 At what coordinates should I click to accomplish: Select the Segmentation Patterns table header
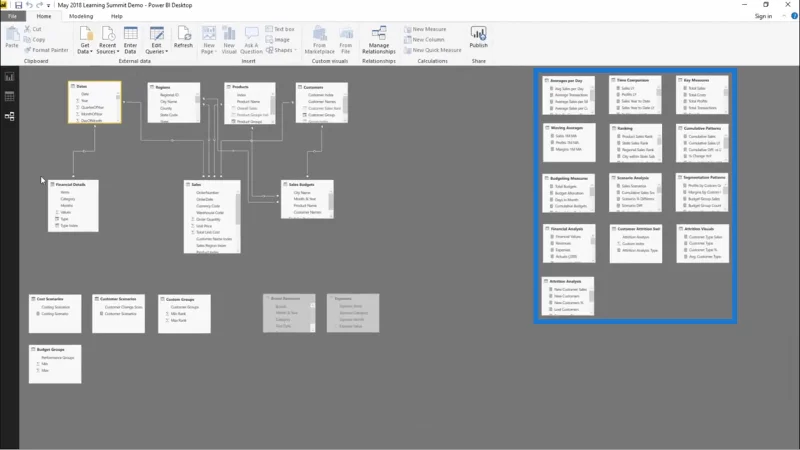coord(702,177)
